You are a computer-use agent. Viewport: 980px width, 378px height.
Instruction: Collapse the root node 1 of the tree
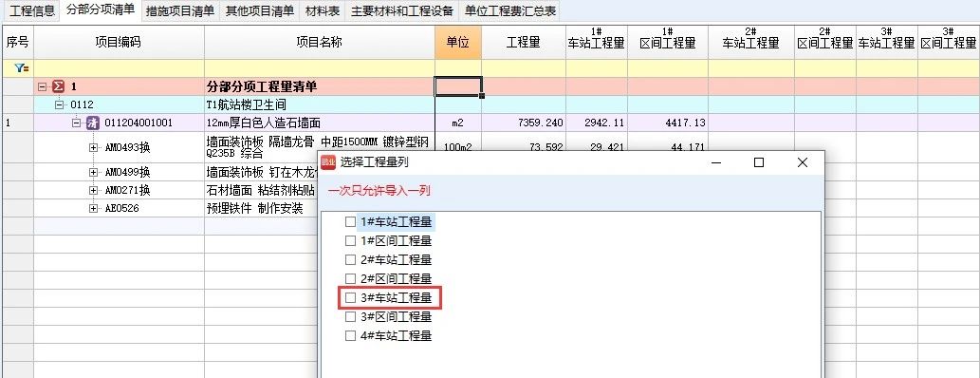point(43,86)
